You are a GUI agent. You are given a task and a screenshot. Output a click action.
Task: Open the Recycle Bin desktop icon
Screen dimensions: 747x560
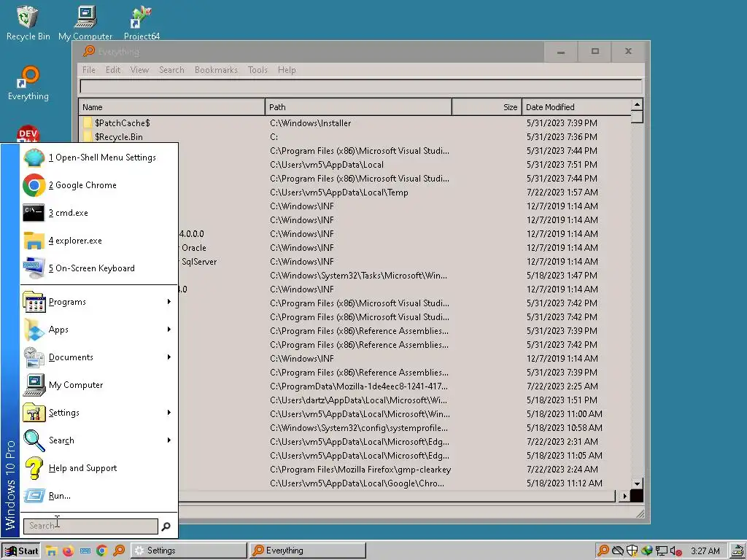click(x=28, y=23)
